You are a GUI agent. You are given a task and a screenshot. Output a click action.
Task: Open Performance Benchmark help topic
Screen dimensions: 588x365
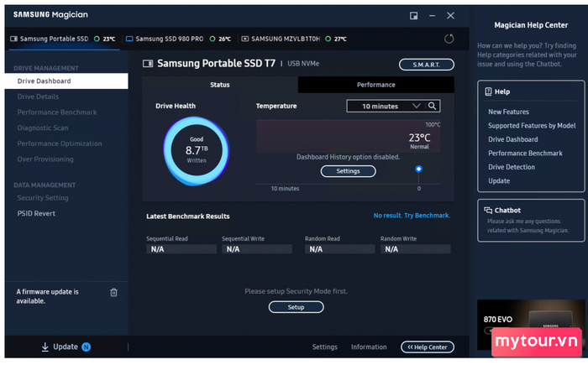(x=525, y=154)
